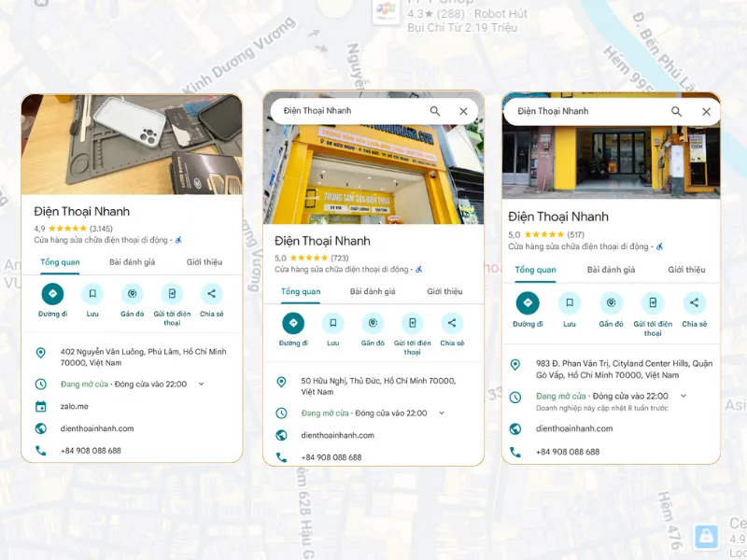Send the Gò Vấp shop to phone
The image size is (747, 560).
click(653, 302)
